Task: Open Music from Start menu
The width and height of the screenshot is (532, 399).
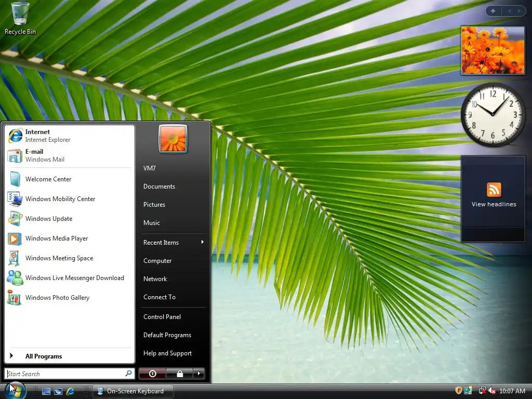Action: point(174,223)
